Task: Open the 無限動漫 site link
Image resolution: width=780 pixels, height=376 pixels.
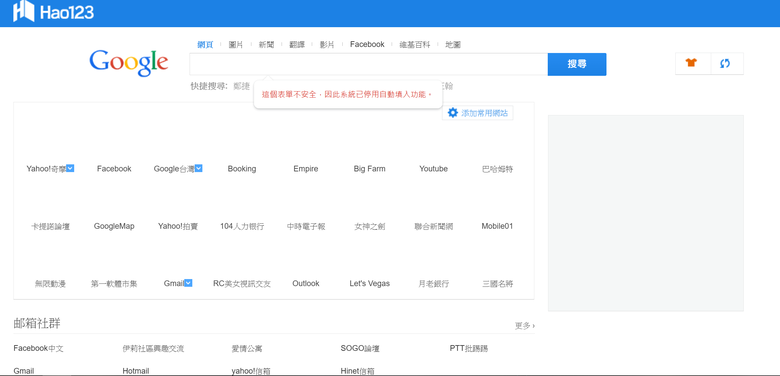Action: point(50,283)
